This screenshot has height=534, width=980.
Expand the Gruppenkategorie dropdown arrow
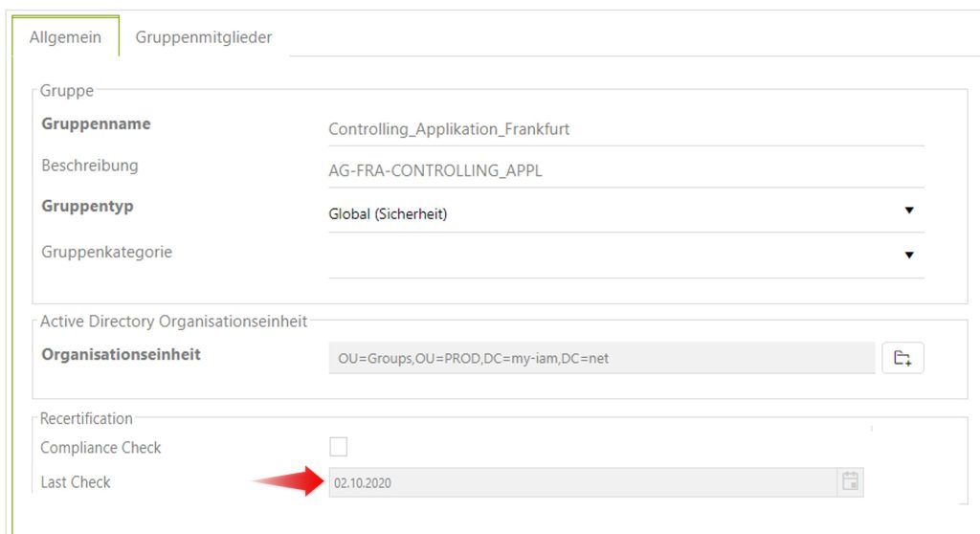pyautogui.click(x=909, y=256)
